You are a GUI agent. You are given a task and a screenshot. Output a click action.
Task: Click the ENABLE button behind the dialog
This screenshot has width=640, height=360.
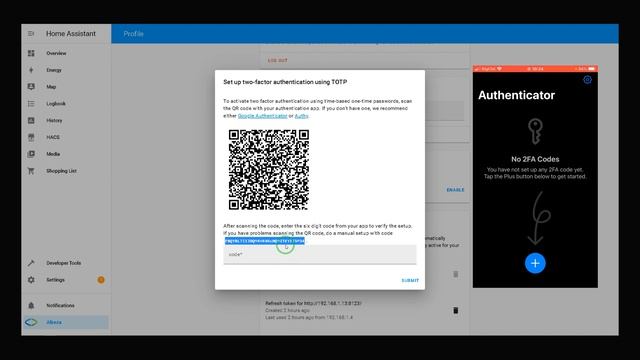coord(455,190)
